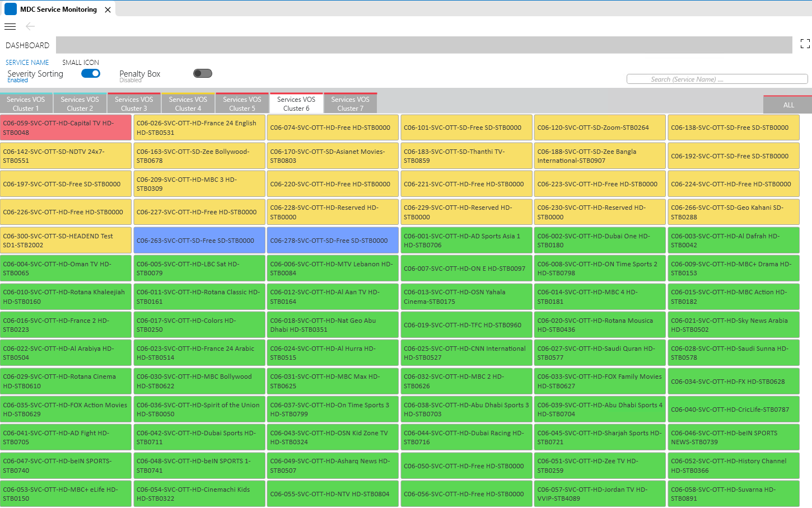Click the ON E HD-STB0097 tile

pyautogui.click(x=466, y=269)
